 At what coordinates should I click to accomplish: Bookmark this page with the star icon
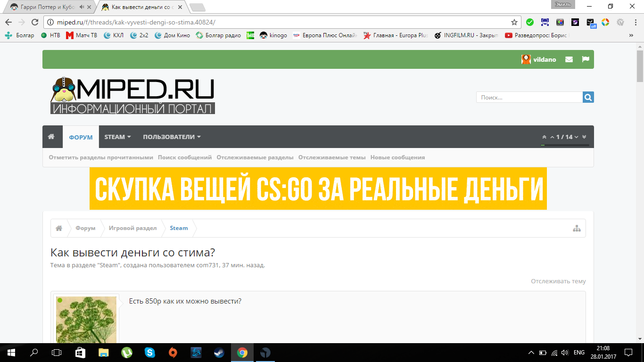click(514, 22)
